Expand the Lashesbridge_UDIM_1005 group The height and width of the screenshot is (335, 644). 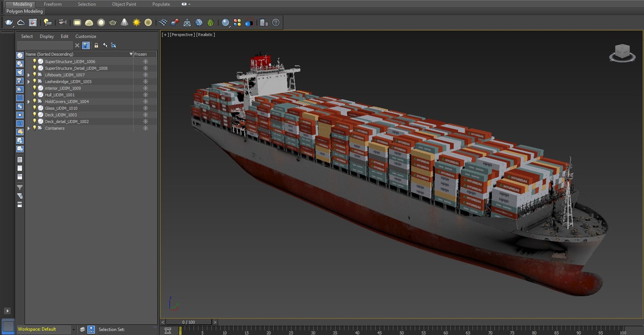click(29, 82)
